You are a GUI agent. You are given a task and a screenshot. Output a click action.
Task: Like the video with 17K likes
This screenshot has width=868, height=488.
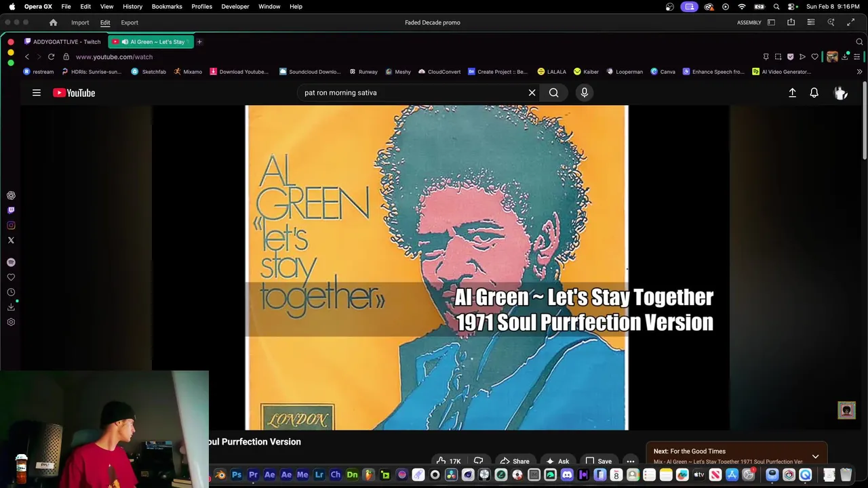[449, 461]
